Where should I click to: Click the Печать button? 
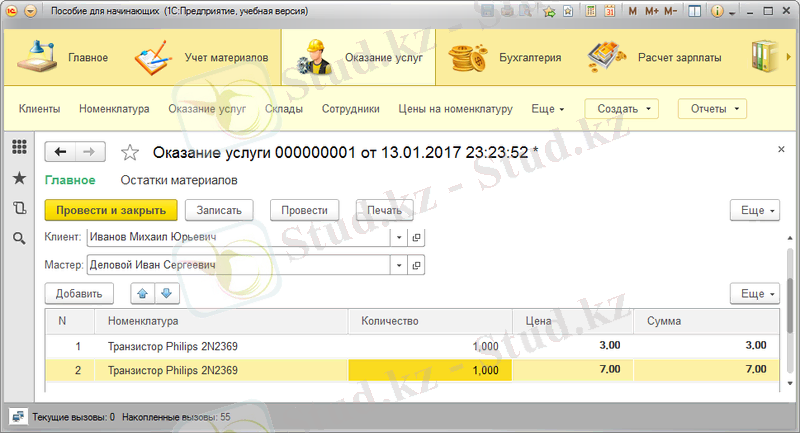pos(384,210)
